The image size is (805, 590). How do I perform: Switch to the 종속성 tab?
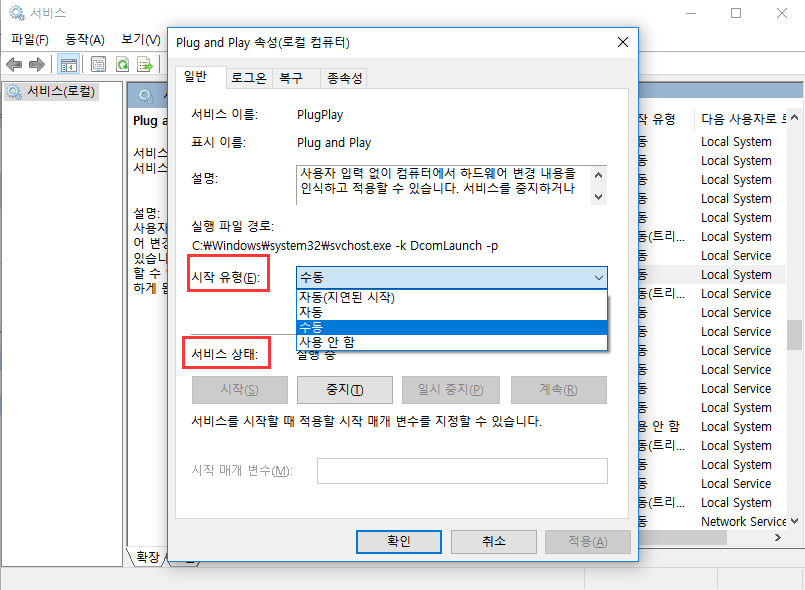tap(345, 77)
